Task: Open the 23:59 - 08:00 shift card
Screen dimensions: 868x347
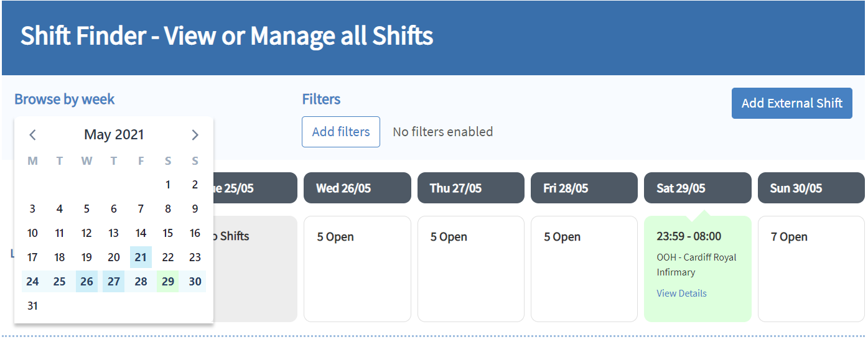Action: (x=698, y=255)
